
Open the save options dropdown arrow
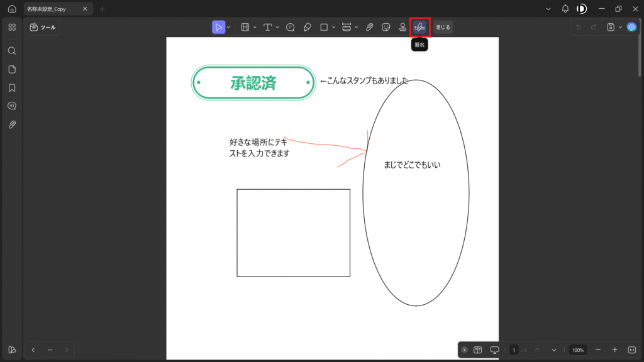click(620, 27)
